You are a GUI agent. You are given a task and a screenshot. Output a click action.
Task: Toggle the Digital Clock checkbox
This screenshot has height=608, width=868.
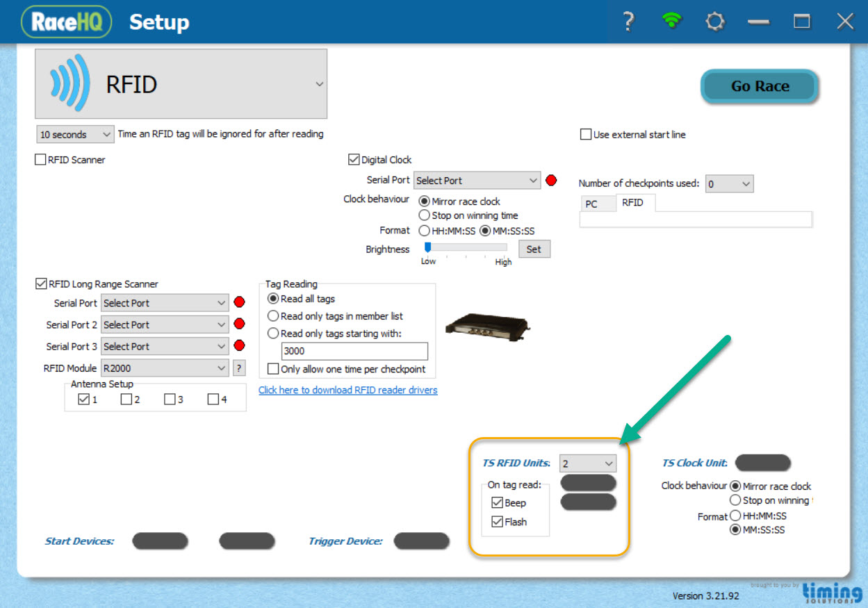point(354,160)
